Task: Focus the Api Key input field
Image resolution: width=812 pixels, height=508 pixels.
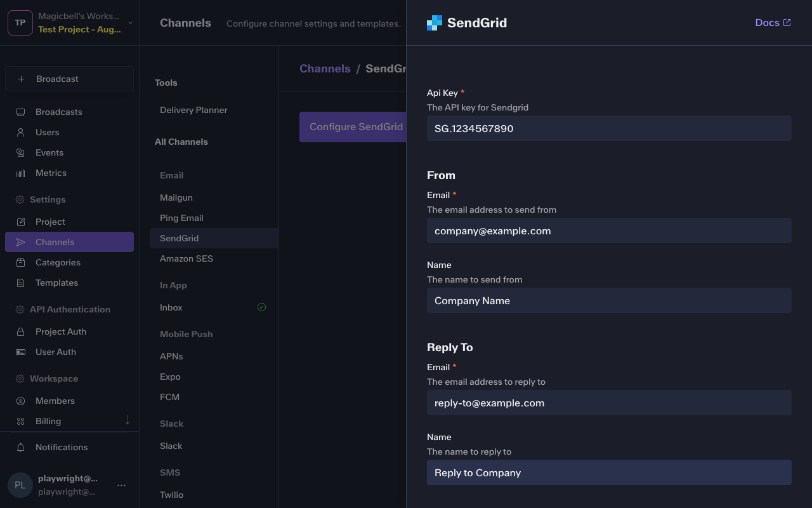Action: [609, 128]
